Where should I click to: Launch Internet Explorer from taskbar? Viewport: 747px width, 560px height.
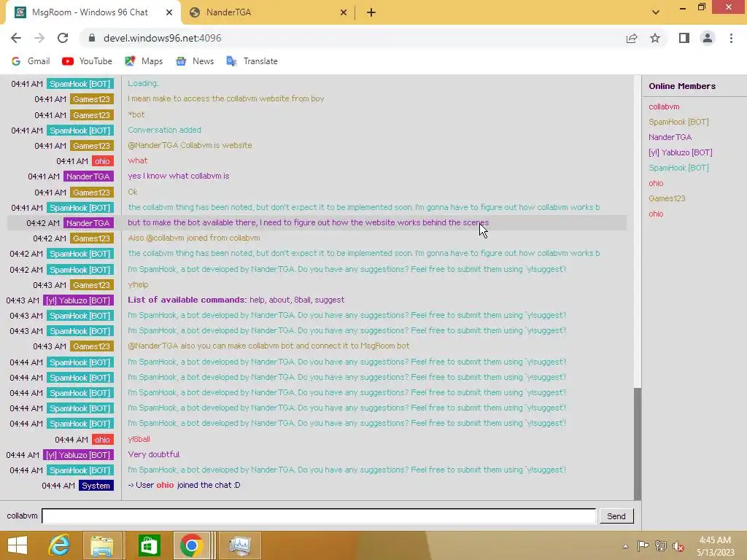point(60,545)
